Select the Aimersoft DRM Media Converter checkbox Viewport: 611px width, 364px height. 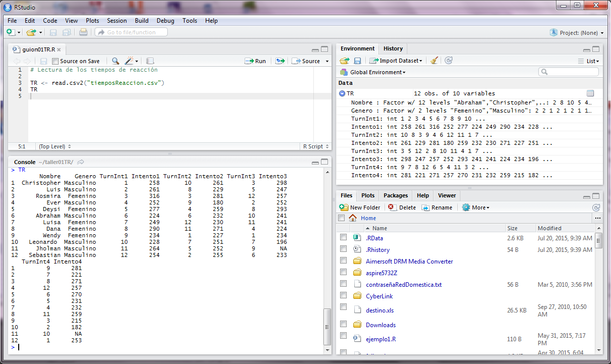pos(344,261)
